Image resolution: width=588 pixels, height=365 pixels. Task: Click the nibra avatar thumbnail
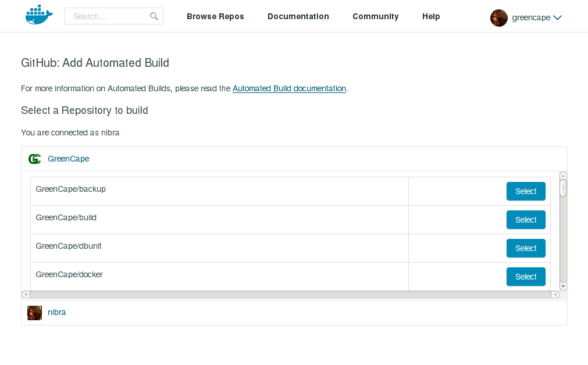tap(34, 313)
